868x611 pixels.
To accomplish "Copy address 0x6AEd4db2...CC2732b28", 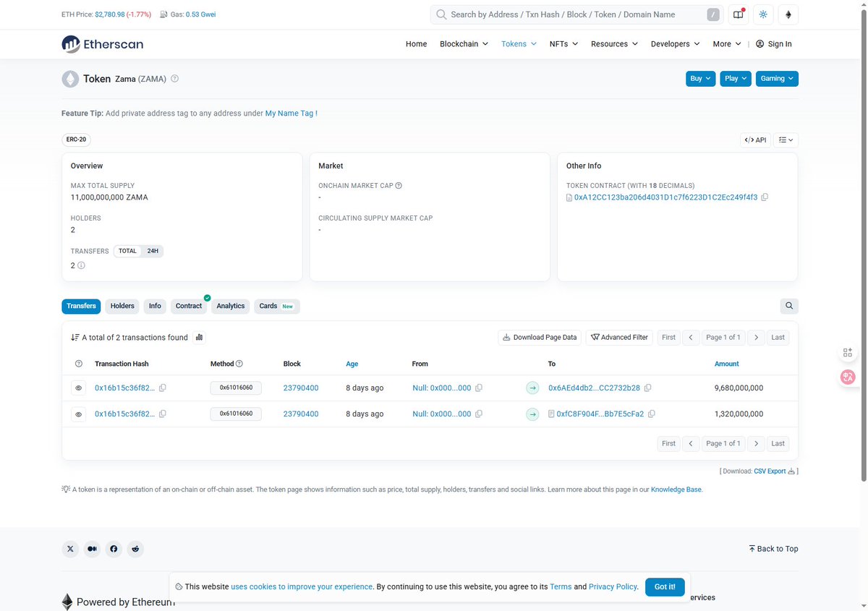I will (x=647, y=388).
